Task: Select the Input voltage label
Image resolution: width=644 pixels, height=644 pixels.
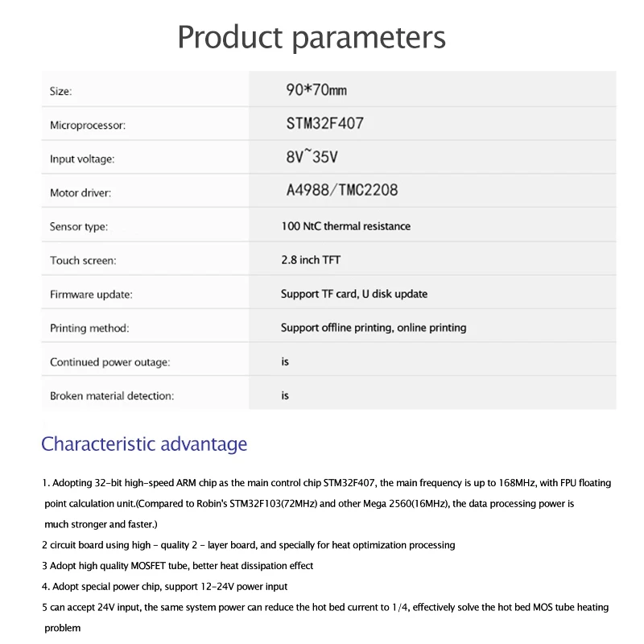Action: [x=82, y=159]
